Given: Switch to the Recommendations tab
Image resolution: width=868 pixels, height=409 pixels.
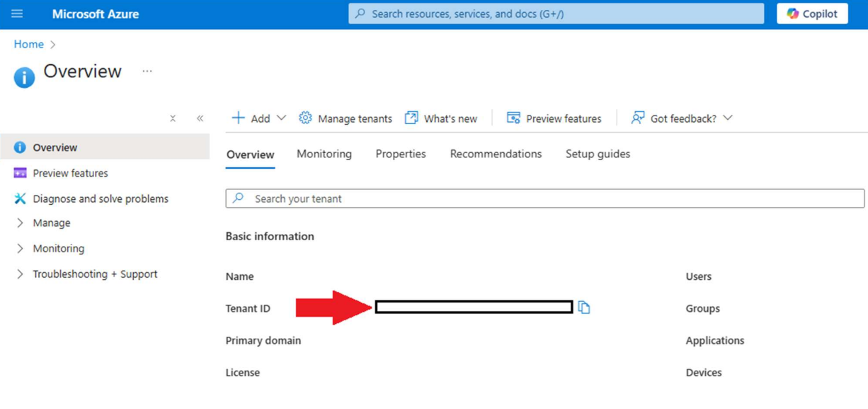Looking at the screenshot, I should click(x=496, y=154).
